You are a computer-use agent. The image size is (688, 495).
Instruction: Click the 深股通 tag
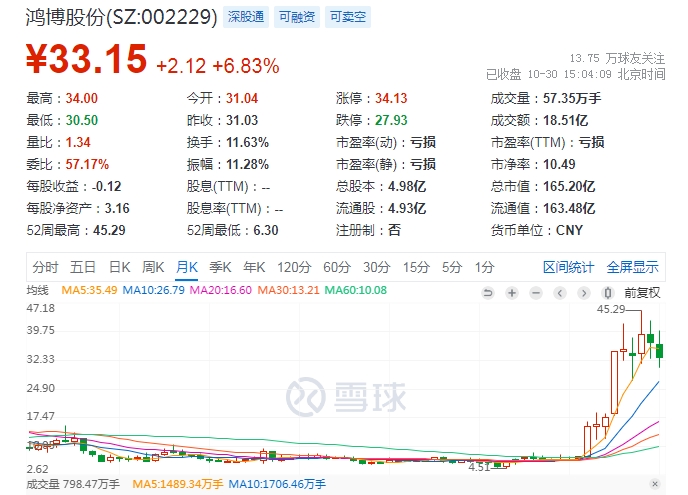click(246, 17)
